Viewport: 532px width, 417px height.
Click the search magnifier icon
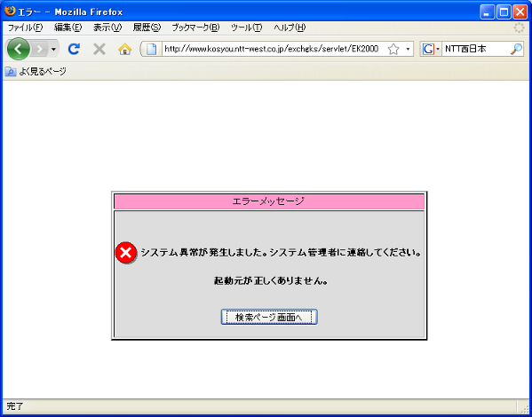[516, 49]
